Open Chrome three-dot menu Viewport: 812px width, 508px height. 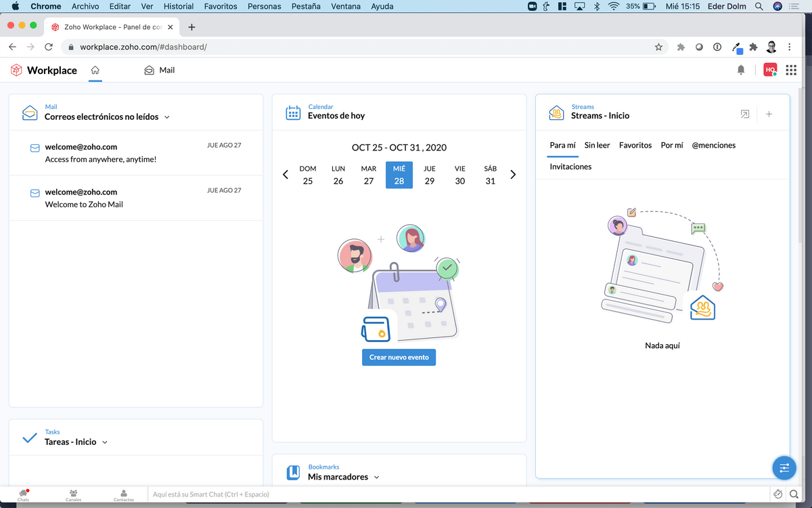pyautogui.click(x=790, y=47)
